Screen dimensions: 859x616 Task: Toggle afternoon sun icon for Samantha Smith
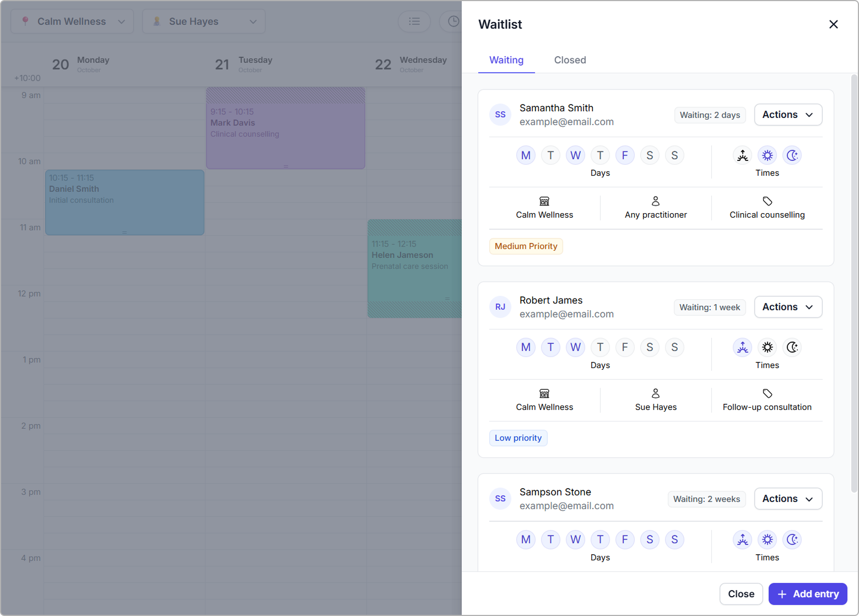click(x=767, y=155)
